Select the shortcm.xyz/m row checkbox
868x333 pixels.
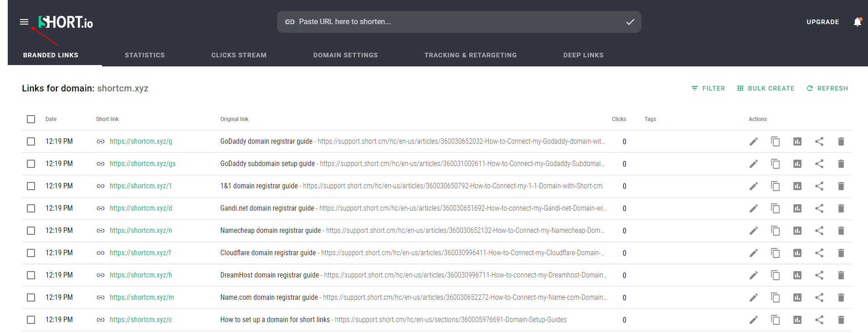pos(31,298)
